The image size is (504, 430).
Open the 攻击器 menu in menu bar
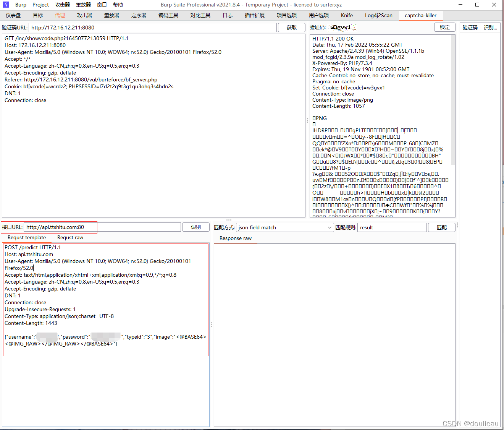[x=62, y=5]
